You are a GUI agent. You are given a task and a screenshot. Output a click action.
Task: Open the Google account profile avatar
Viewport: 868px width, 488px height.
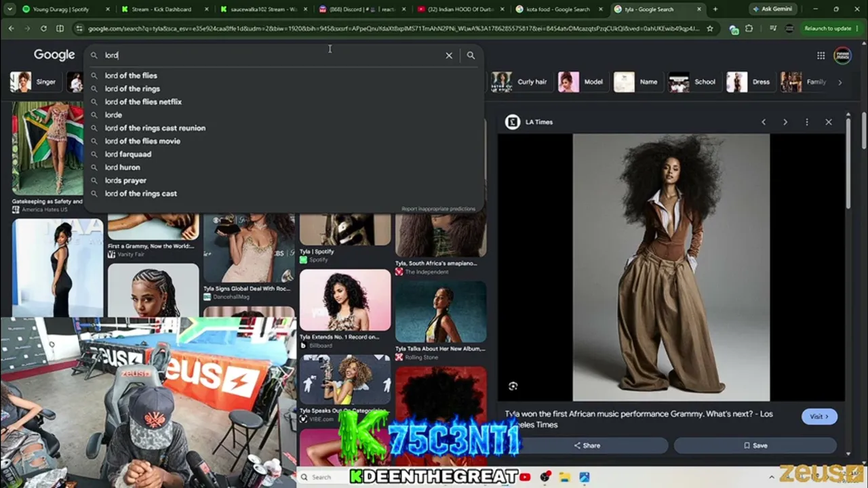[842, 56]
